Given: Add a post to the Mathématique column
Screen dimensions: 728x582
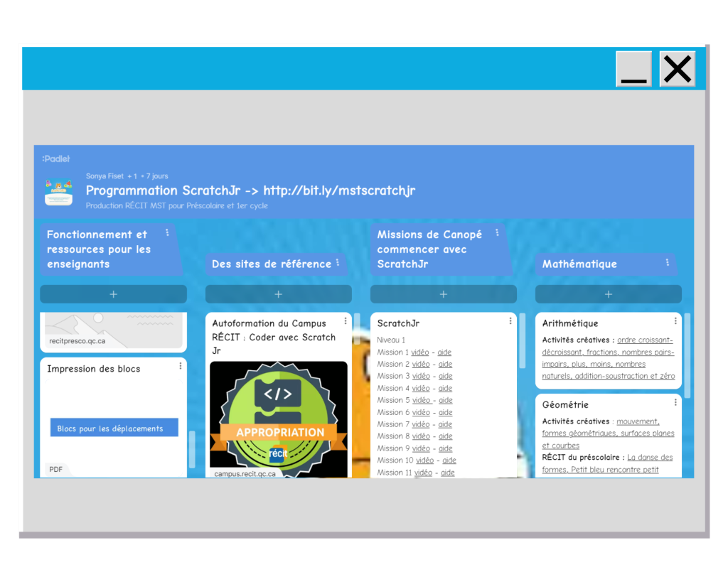Looking at the screenshot, I should [609, 294].
